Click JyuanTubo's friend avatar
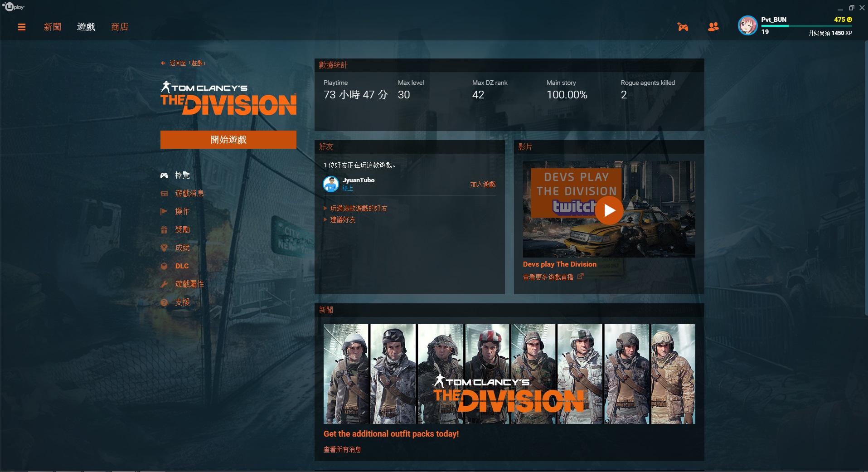868x472 pixels. point(331,184)
